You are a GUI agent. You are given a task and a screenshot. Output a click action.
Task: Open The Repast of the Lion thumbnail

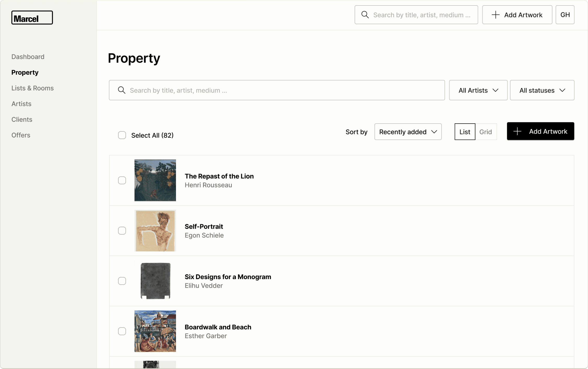(155, 180)
